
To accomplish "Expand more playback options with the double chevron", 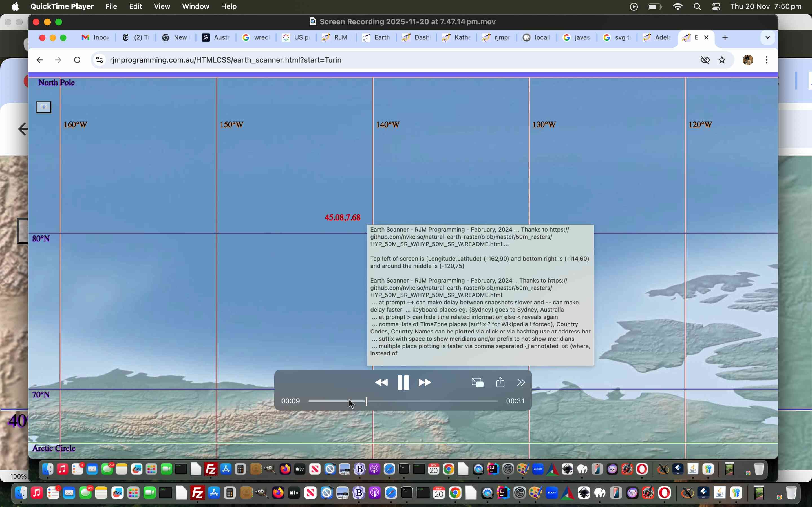I will [520, 382].
